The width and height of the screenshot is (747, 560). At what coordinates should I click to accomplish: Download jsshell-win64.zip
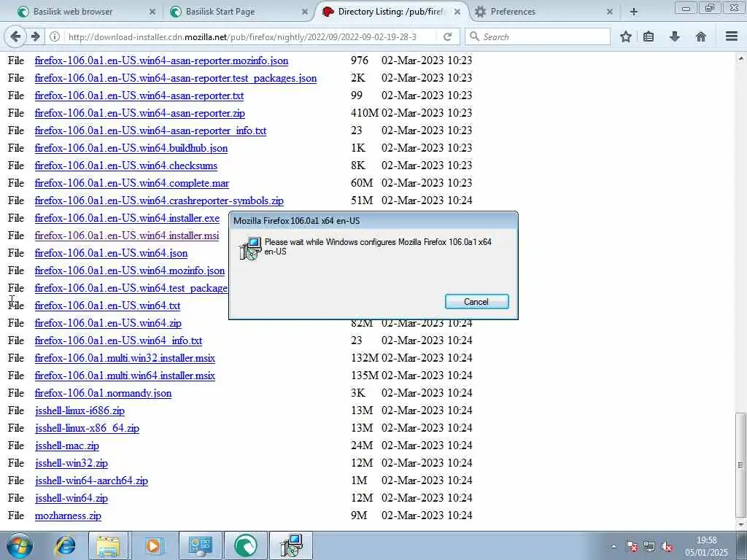click(x=71, y=498)
